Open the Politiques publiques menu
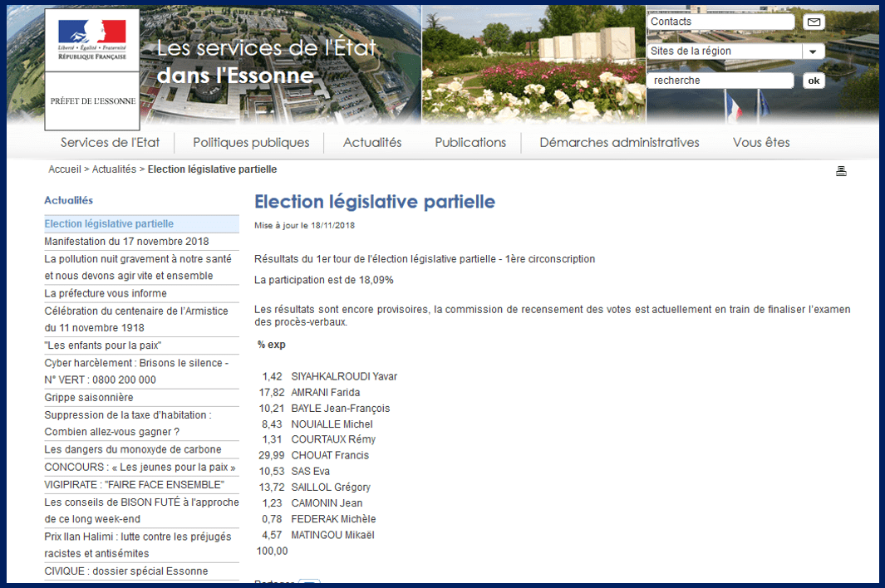 (251, 143)
